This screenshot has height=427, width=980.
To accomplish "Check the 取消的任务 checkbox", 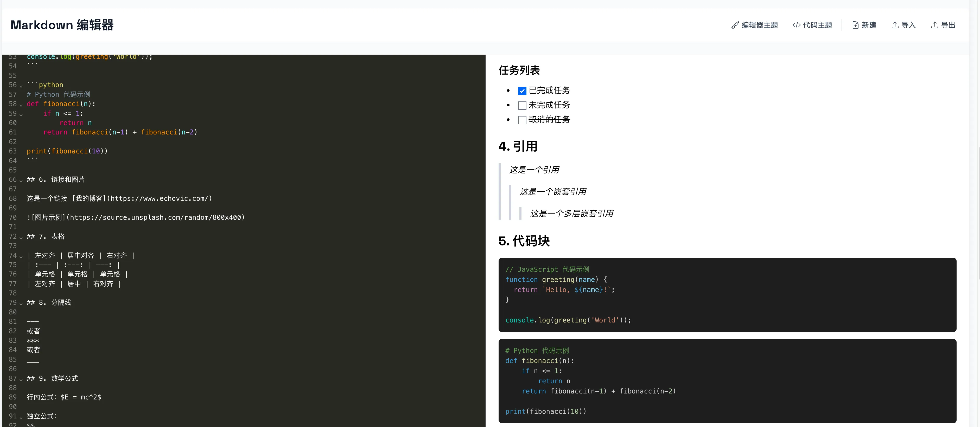I will 522,120.
